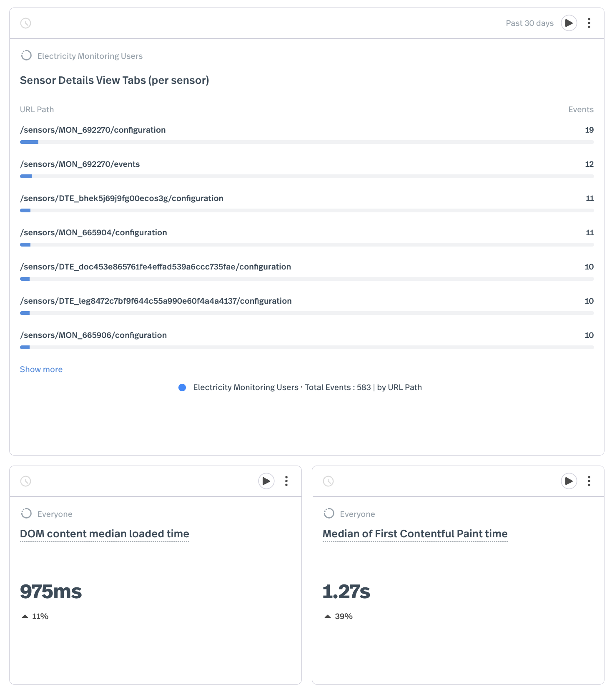Select the DTE_doc453e865761fe4effad539a6ccc735fae configuration row
Screen dimensions: 612x700
[x=307, y=271]
